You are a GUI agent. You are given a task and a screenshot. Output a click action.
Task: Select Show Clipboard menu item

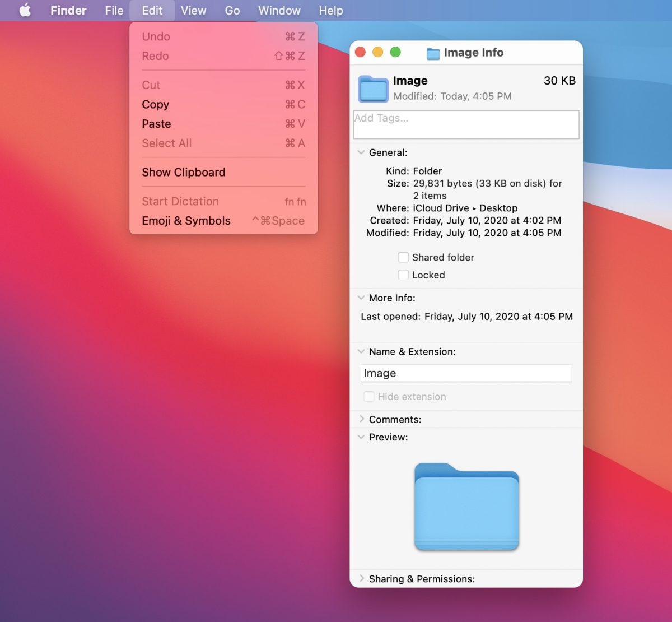(184, 173)
